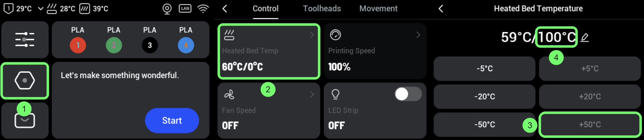Open the Heated Bed Temp card
The width and height of the screenshot is (644, 140).
coord(269,51)
